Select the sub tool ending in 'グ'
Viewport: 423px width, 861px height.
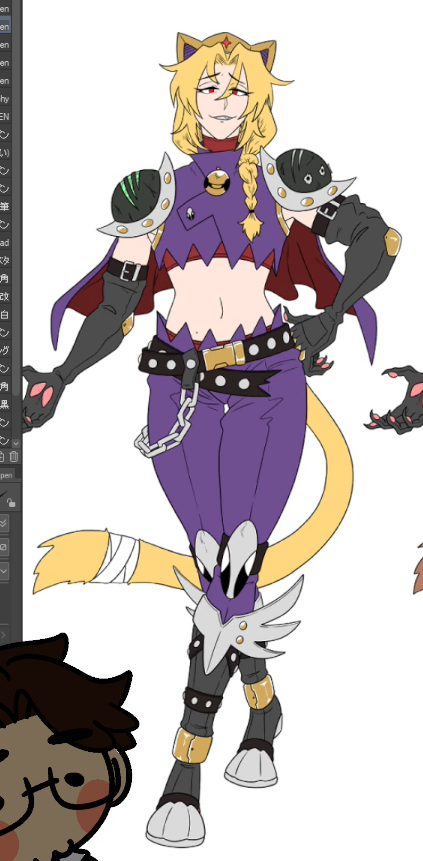(x=5, y=350)
